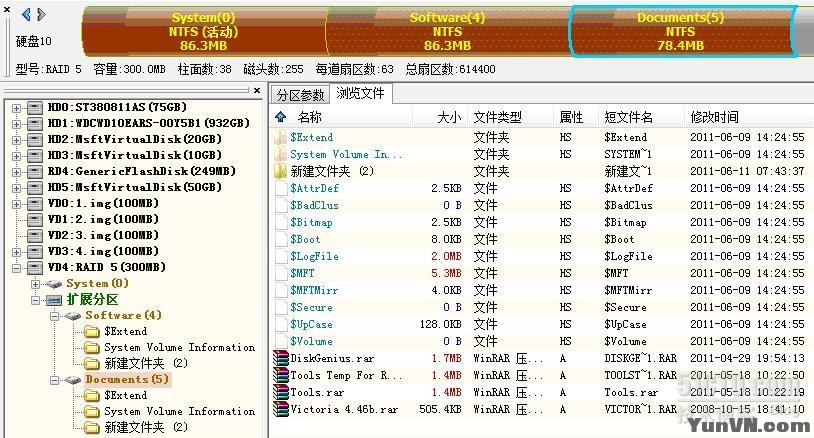Collapse the 扩展分区 node
This screenshot has width=814, height=438.
click(x=35, y=300)
